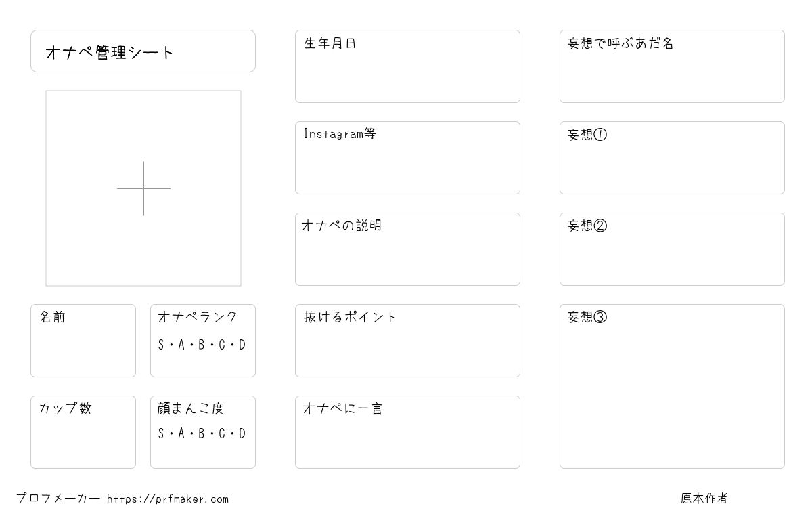Click the オナペの説明 text box
Image resolution: width=812 pixels, height=508 pixels.
pos(407,249)
